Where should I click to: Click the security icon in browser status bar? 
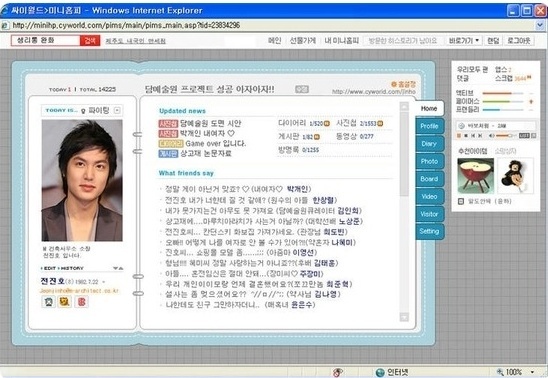click(338, 372)
